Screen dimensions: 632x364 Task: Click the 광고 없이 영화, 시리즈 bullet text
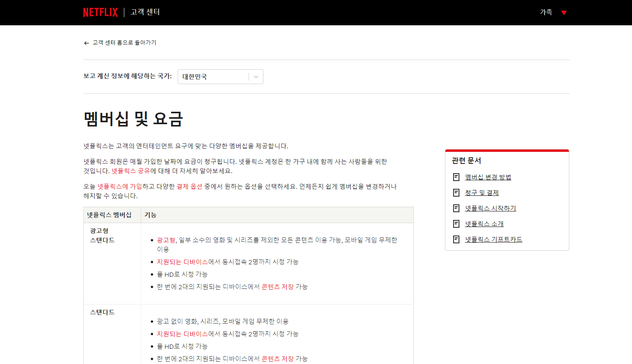223,322
